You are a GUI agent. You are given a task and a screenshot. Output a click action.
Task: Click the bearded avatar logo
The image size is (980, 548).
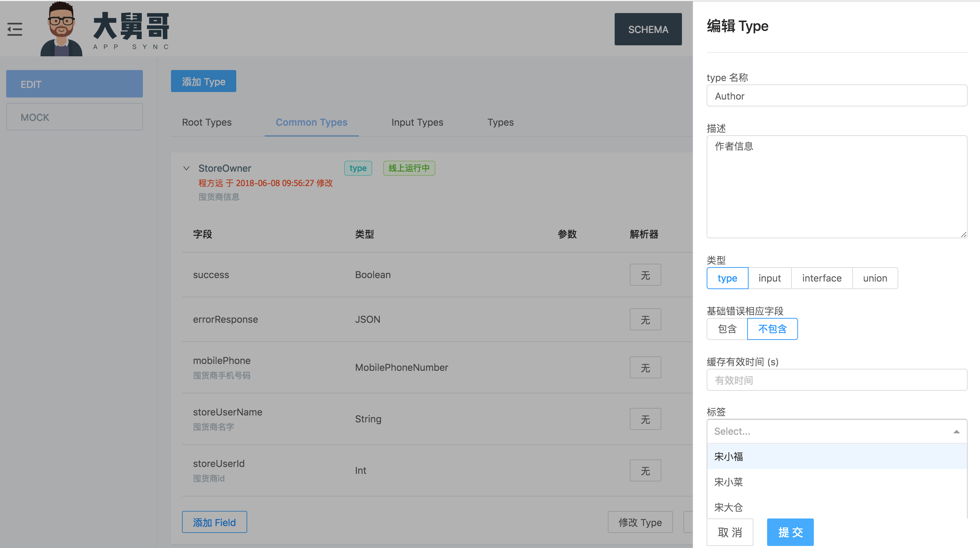point(61,29)
